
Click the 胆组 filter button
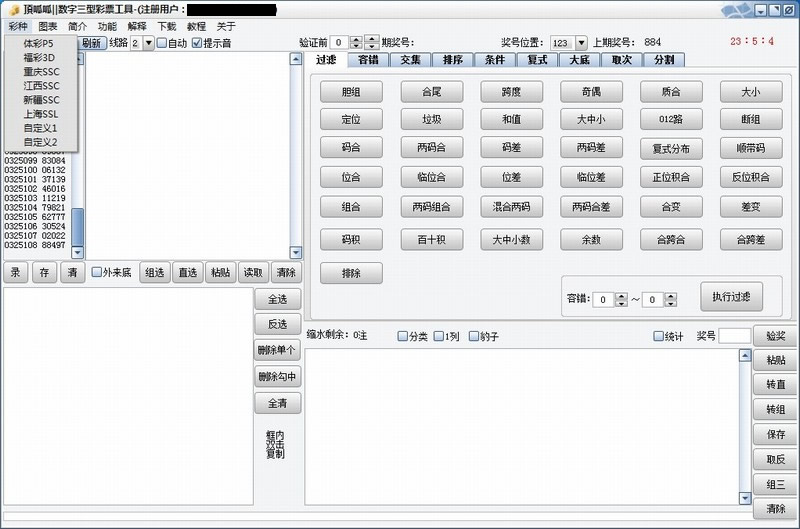(x=351, y=92)
